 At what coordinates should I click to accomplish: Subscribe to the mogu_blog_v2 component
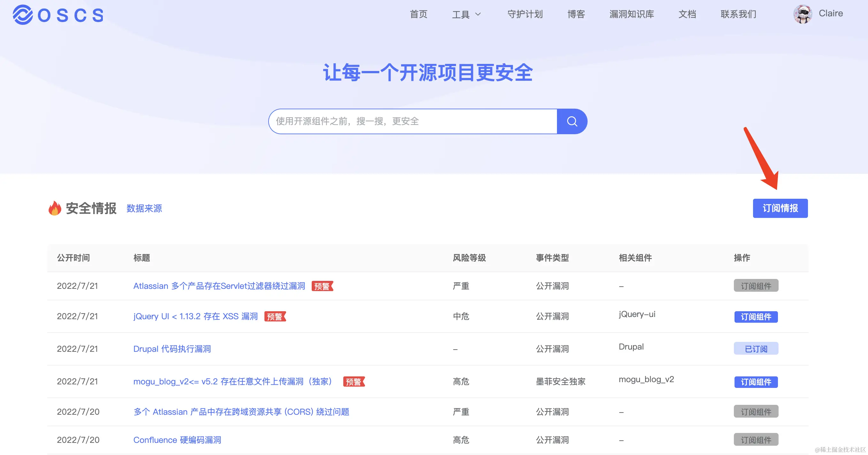point(756,382)
